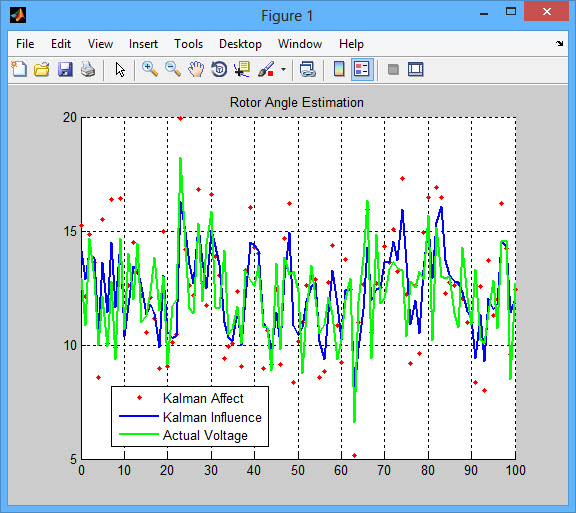Image resolution: width=576 pixels, height=513 pixels.
Task: Open a file with the folder icon
Action: (42, 69)
